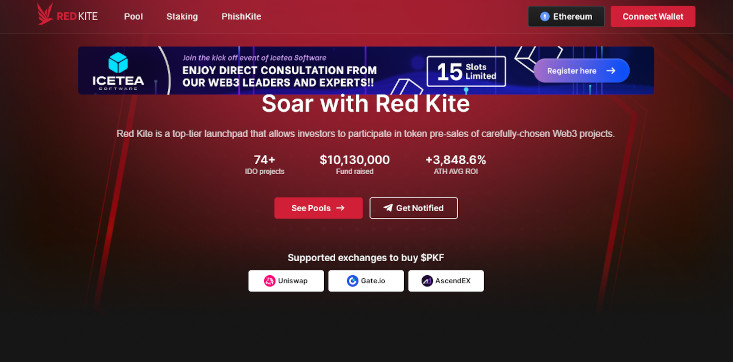Click the paper plane icon in Get Notified
Image resolution: width=733 pixels, height=362 pixels.
[388, 208]
